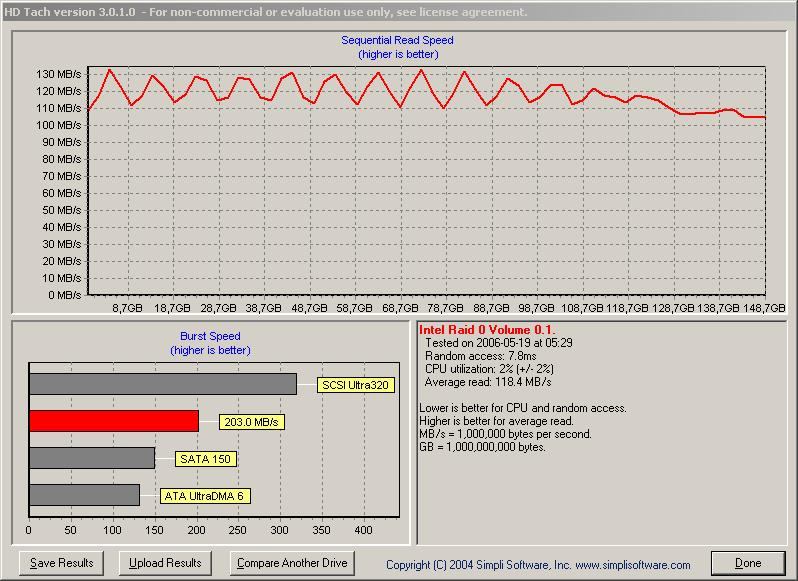This screenshot has width=798, height=581.
Task: Click the 400 tick on burst axis
Action: pyautogui.click(x=363, y=530)
